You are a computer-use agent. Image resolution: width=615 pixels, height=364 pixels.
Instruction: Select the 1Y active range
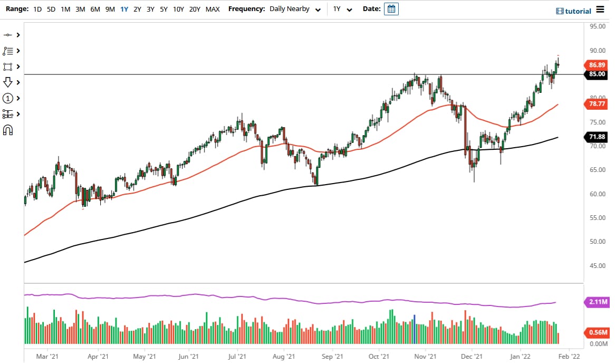(x=124, y=9)
